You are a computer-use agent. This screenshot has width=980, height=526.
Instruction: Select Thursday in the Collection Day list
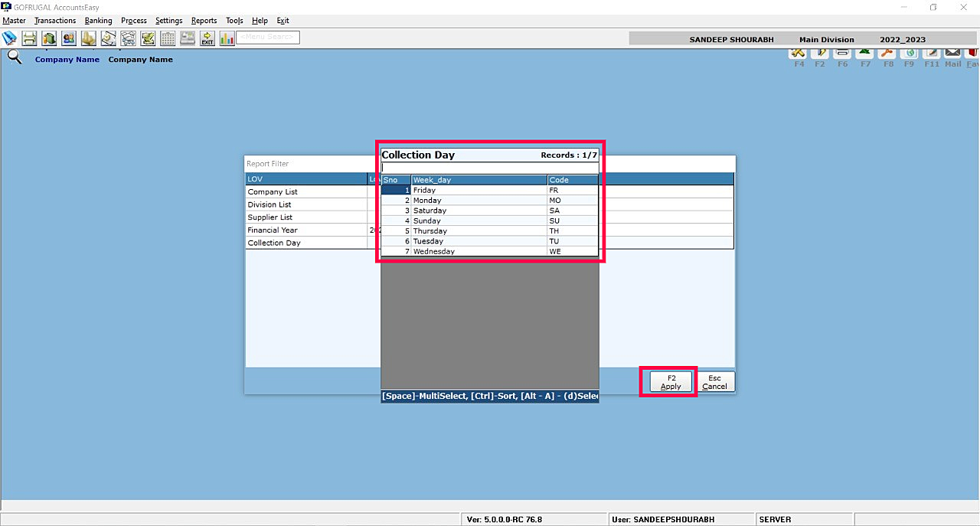(x=490, y=231)
